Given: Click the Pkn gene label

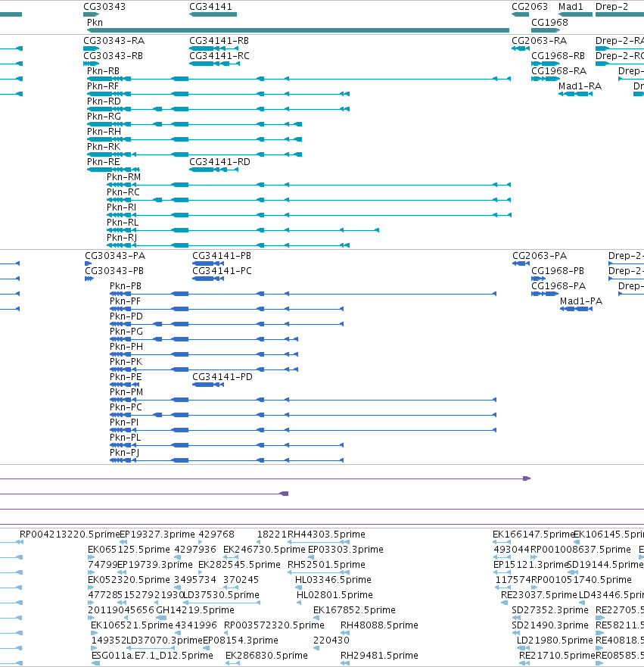Looking at the screenshot, I should click(95, 23).
